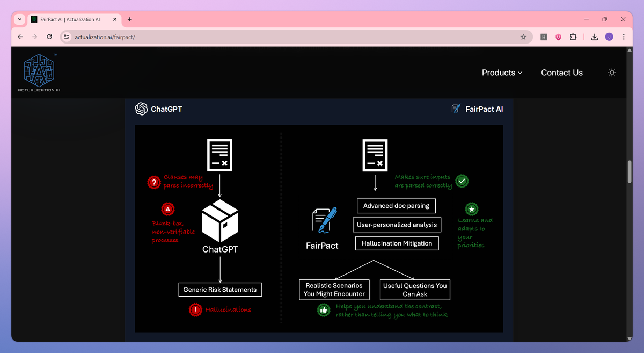Click the FairPact AI pen logo in the header
This screenshot has width=644, height=353.
(456, 109)
